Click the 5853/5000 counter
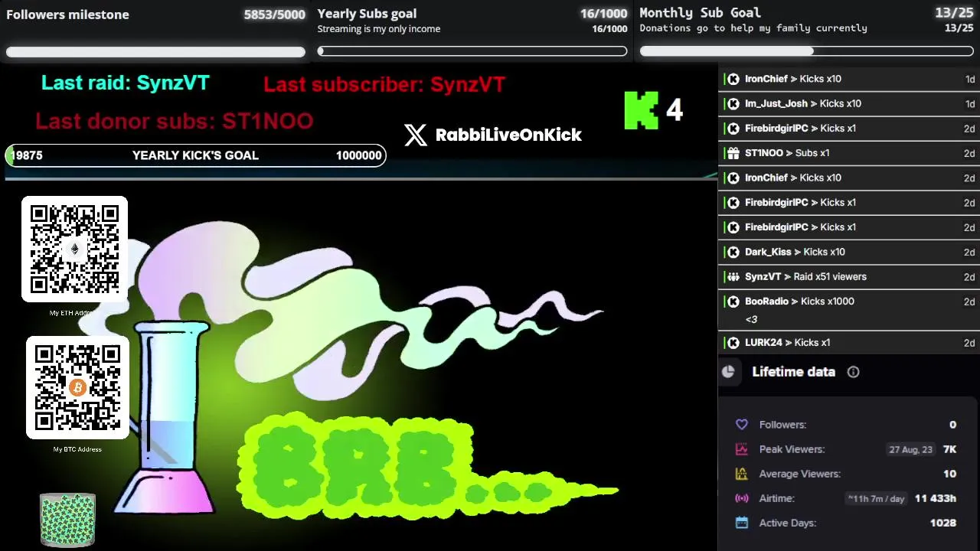 tap(274, 15)
